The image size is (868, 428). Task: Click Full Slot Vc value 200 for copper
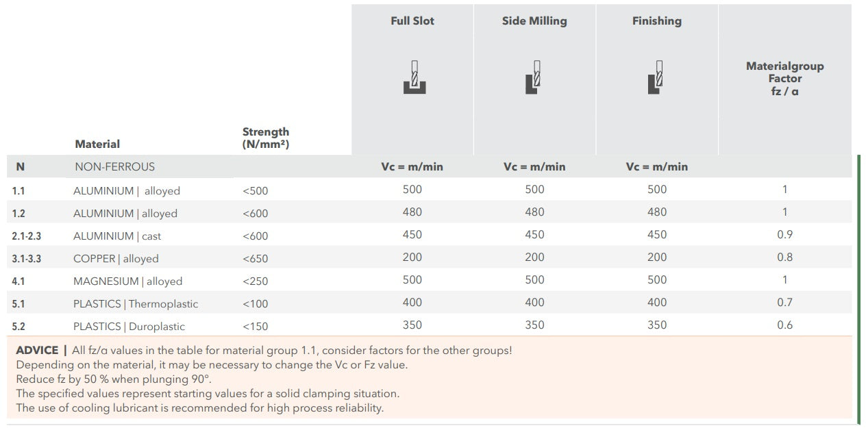pyautogui.click(x=412, y=257)
